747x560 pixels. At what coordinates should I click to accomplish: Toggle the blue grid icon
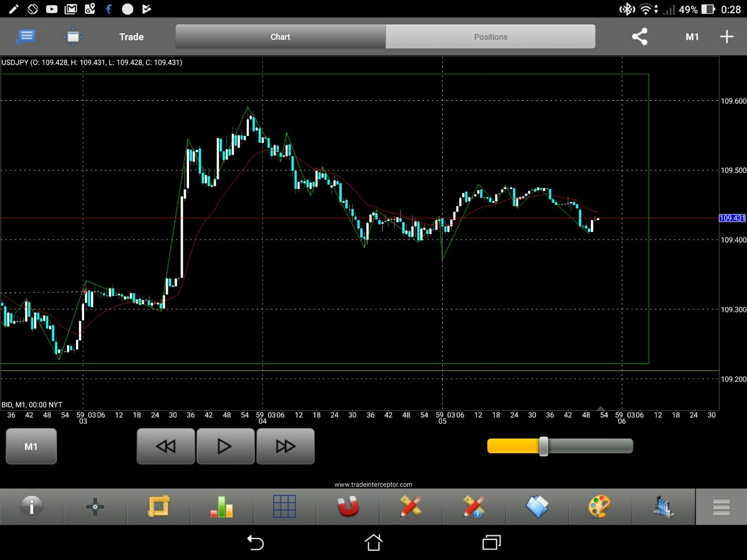pos(284,506)
